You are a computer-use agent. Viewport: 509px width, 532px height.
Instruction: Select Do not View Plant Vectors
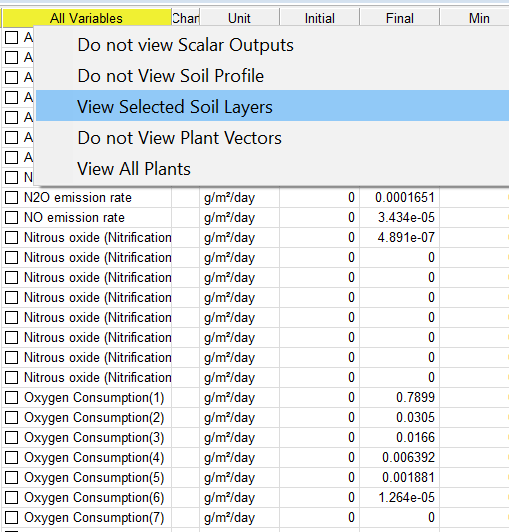pos(180,138)
